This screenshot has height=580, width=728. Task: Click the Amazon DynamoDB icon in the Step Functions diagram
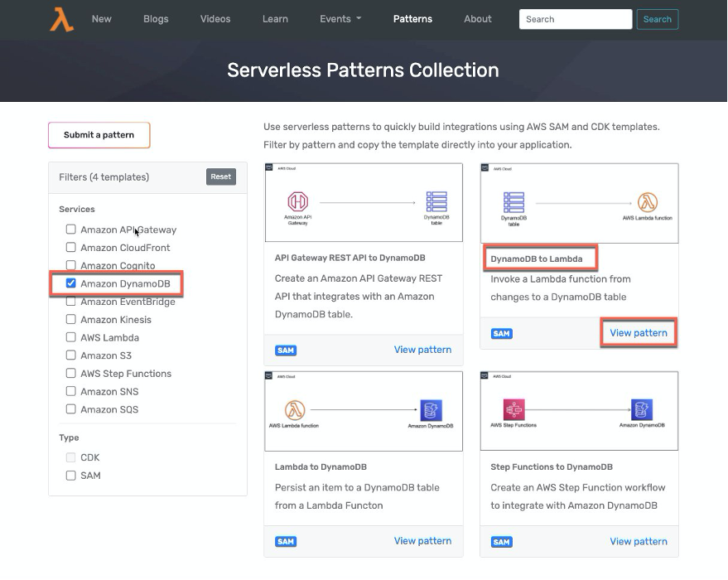[x=642, y=409]
